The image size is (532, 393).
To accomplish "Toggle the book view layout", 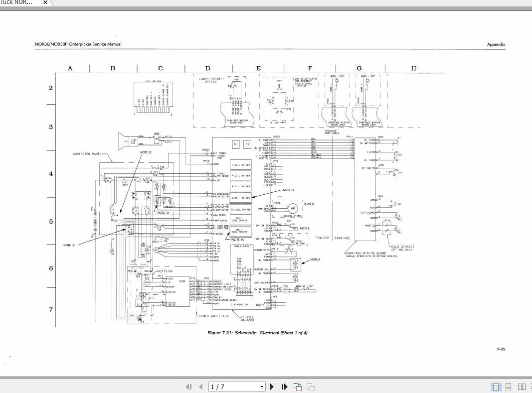I will 531,387.
